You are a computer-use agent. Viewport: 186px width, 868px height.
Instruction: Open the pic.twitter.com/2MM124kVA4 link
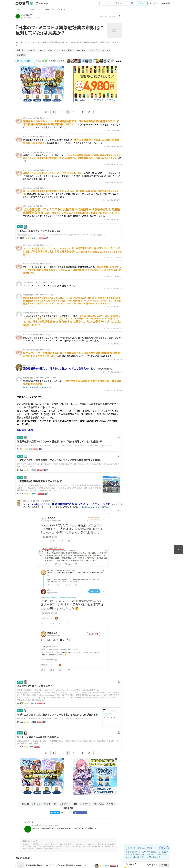(x=93, y=507)
